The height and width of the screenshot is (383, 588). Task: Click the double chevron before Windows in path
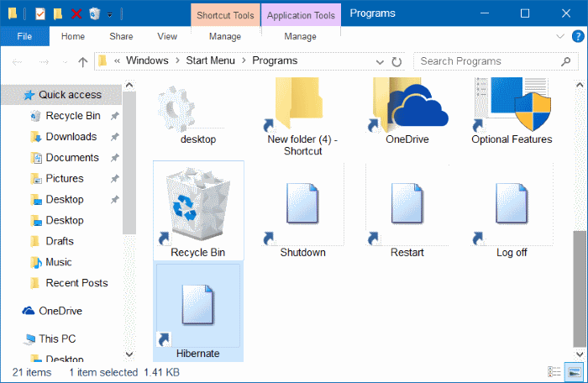click(x=117, y=60)
